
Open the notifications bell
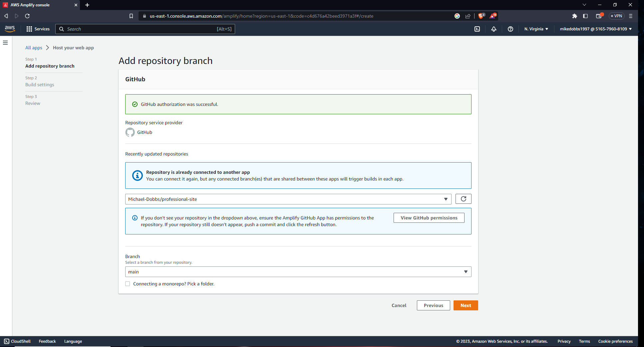(494, 29)
